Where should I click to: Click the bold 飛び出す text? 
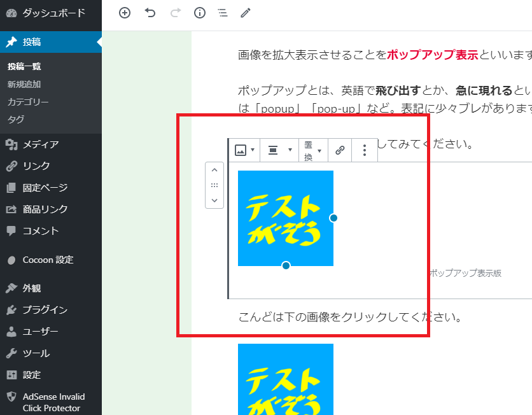(x=398, y=90)
